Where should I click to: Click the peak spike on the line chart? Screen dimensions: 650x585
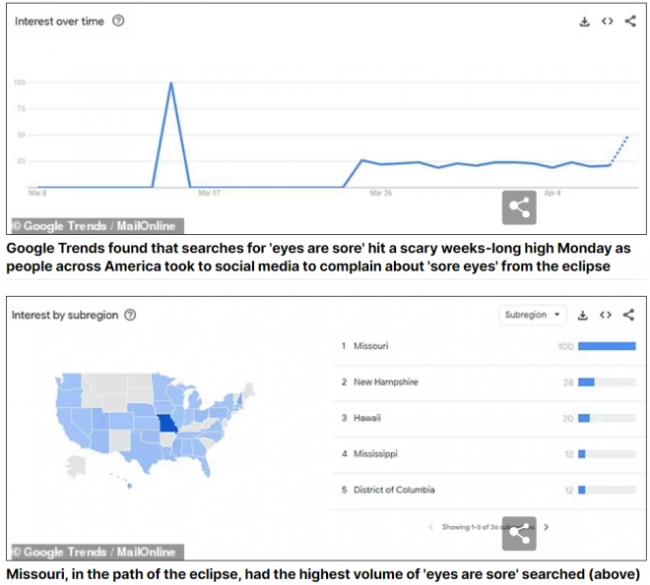(171, 84)
